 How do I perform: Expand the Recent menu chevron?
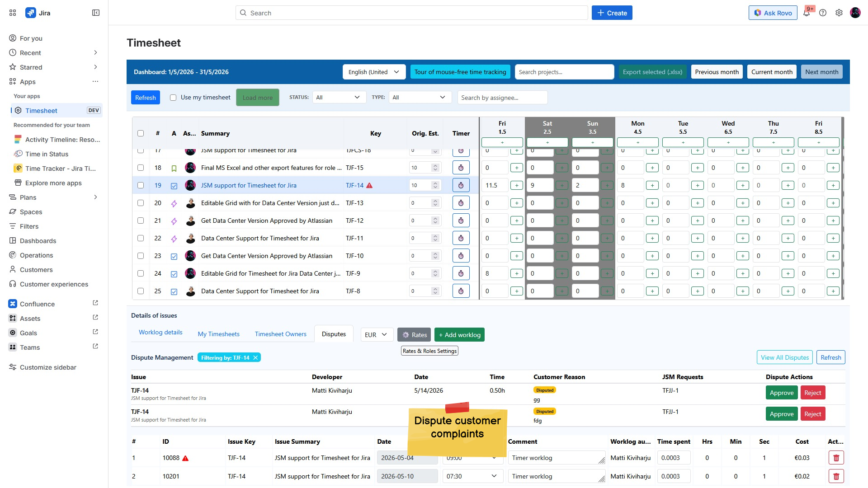(95, 52)
